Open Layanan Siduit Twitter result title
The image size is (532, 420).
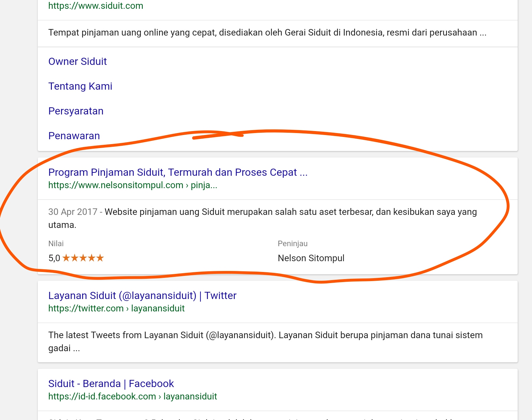tap(142, 295)
